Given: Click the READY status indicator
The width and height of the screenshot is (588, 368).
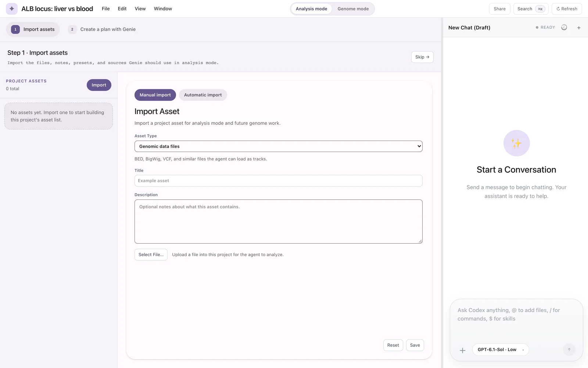Looking at the screenshot, I should point(545,28).
